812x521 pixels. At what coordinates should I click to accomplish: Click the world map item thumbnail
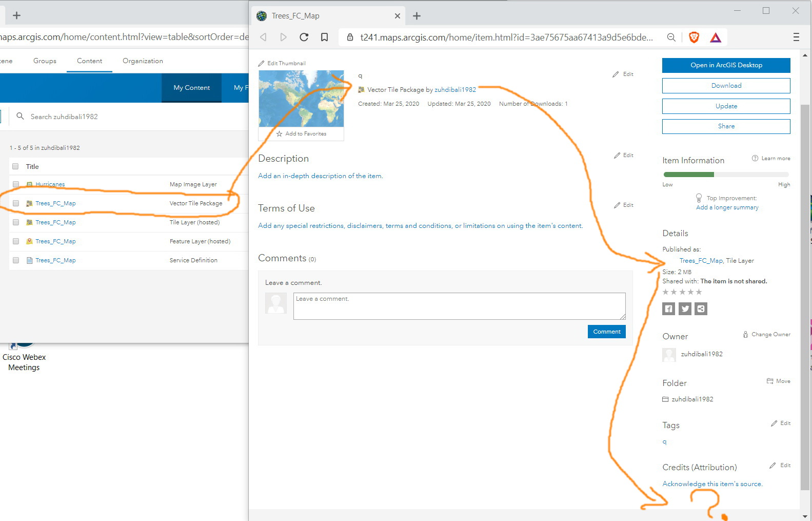[301, 99]
